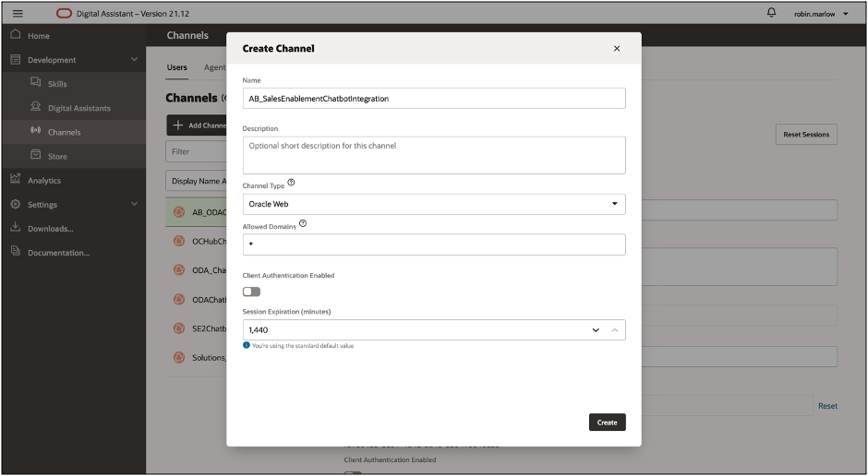This screenshot has height=476, width=868.
Task: Click the Settings gear icon
Action: coord(16,204)
